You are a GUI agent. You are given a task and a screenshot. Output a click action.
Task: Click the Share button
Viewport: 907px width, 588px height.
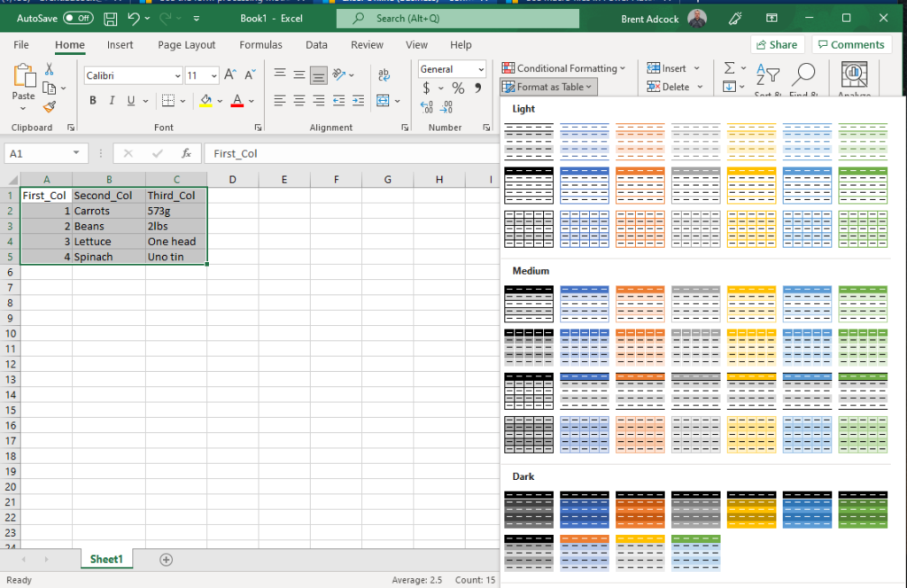777,45
